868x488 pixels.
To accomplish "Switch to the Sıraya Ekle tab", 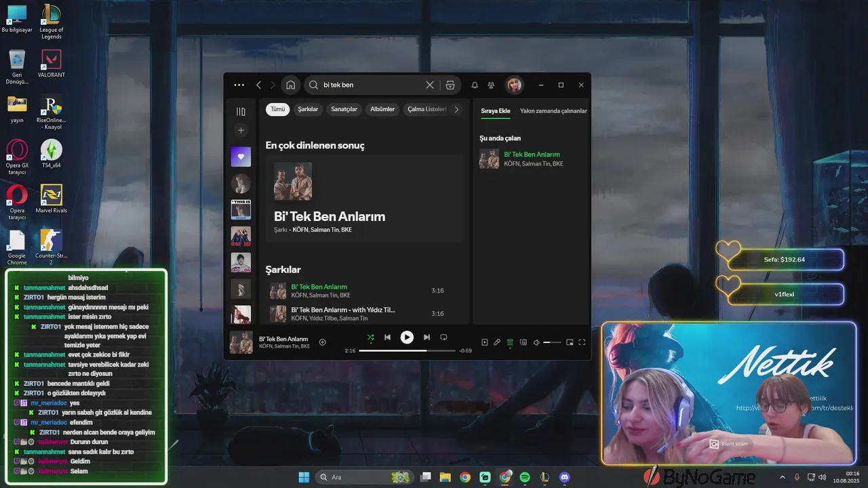I will point(496,111).
